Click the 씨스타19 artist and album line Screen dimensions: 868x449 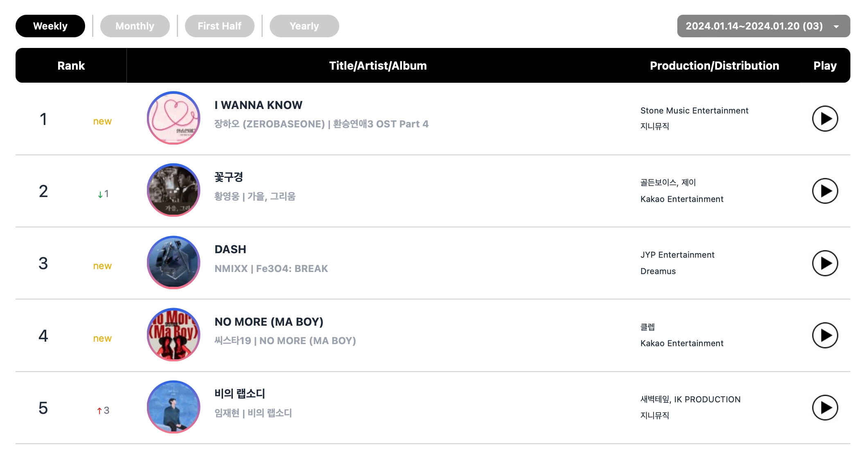[x=285, y=341]
